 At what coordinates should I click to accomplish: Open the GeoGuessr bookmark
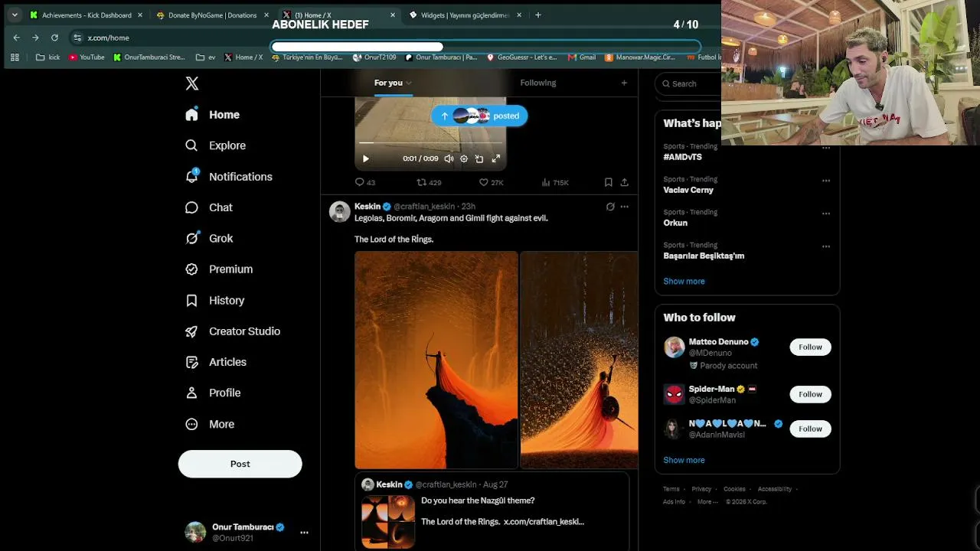pyautogui.click(x=521, y=57)
